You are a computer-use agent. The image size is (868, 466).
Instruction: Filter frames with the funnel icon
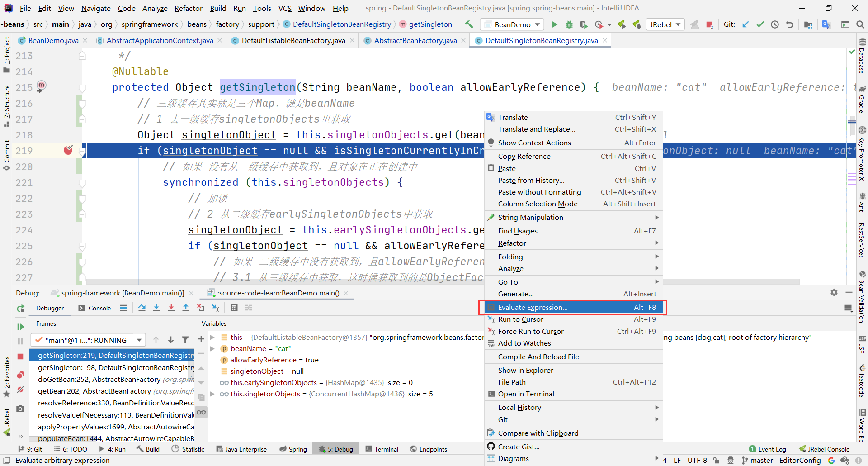[185, 340]
